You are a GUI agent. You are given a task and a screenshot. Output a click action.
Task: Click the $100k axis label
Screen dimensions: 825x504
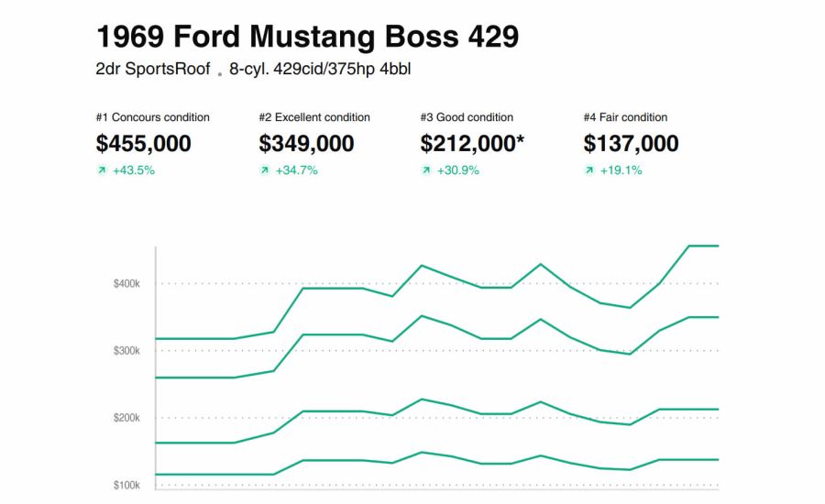(126, 485)
